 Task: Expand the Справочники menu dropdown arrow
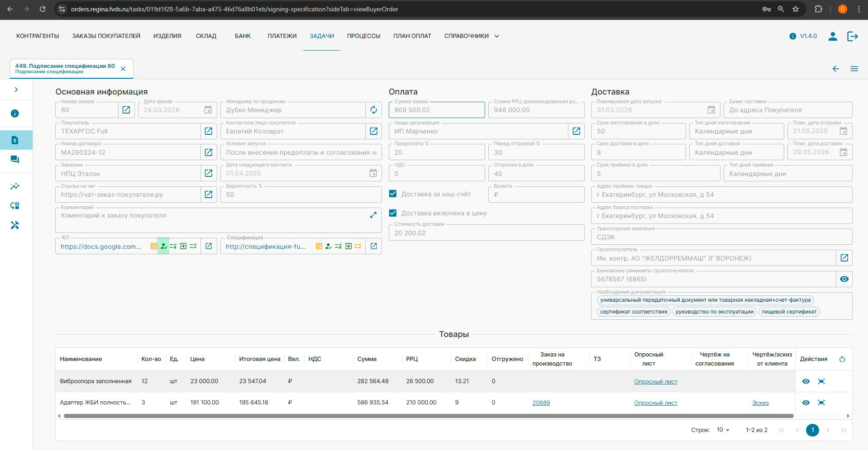pos(496,36)
